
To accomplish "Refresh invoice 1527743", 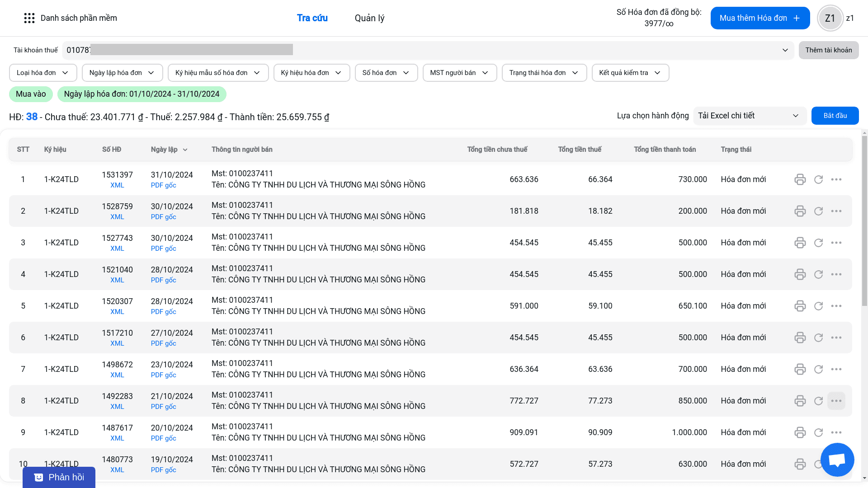I will 818,243.
